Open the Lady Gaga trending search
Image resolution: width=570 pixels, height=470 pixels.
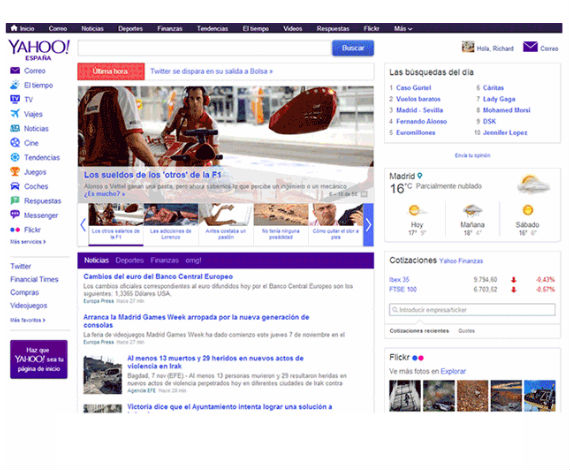[499, 99]
